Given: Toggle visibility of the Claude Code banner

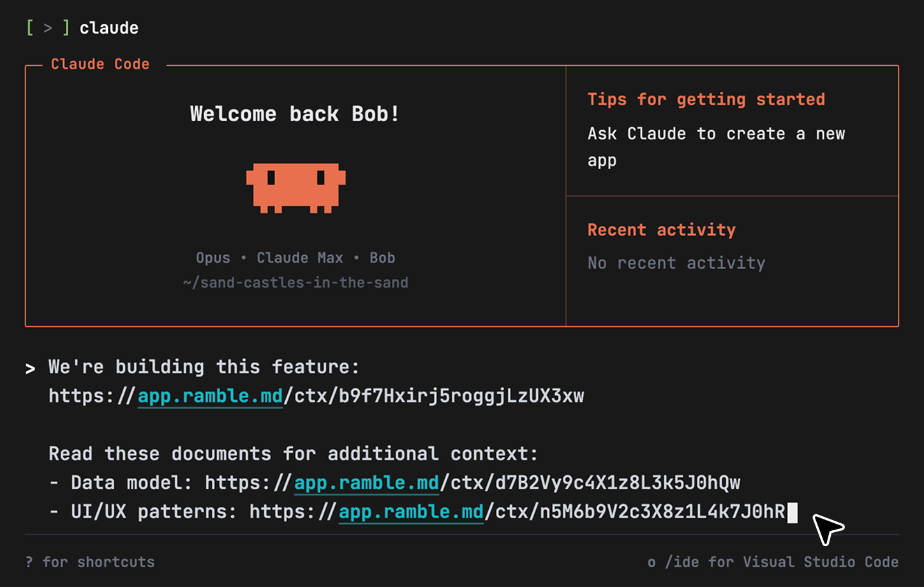Looking at the screenshot, I should pos(100,64).
